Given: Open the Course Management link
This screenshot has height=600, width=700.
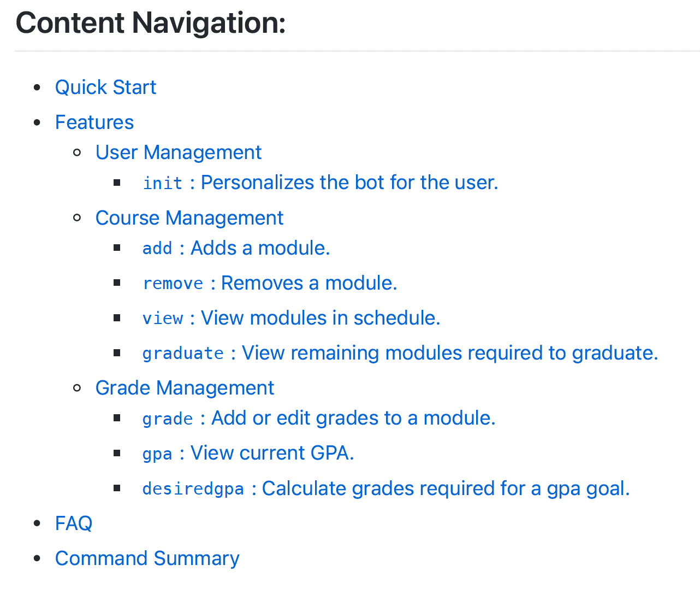Looking at the screenshot, I should tap(189, 218).
